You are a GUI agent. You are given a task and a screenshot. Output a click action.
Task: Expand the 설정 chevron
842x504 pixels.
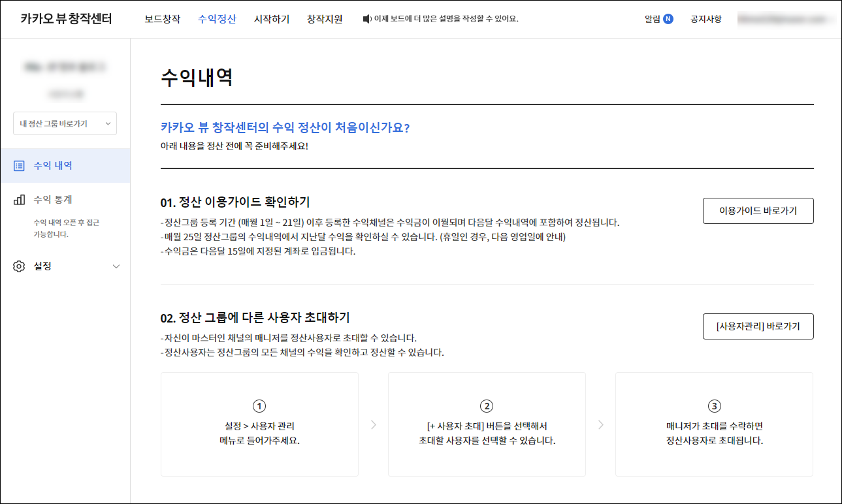click(116, 266)
